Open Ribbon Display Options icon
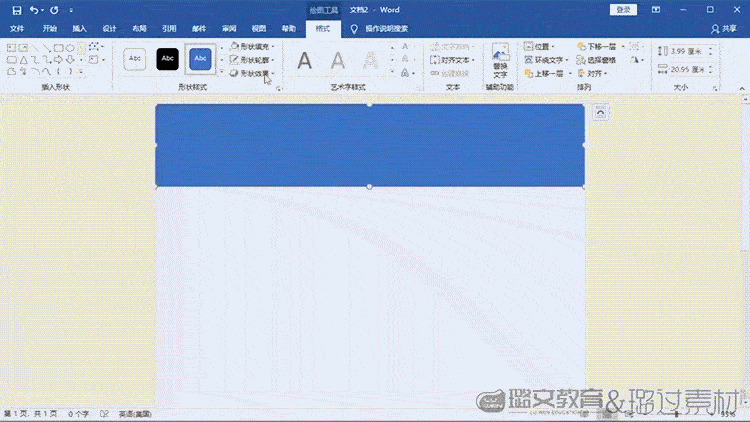750x422 pixels. tap(656, 10)
